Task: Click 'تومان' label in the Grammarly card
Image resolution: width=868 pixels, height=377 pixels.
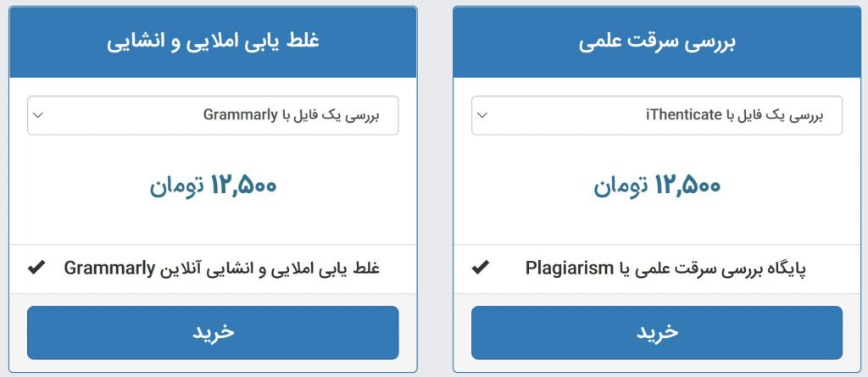Action: [x=176, y=186]
